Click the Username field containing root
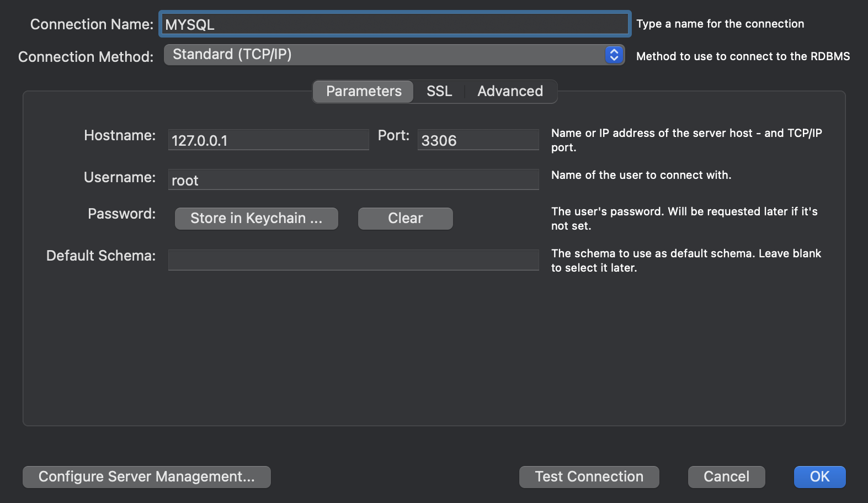This screenshot has width=868, height=503. (x=353, y=179)
